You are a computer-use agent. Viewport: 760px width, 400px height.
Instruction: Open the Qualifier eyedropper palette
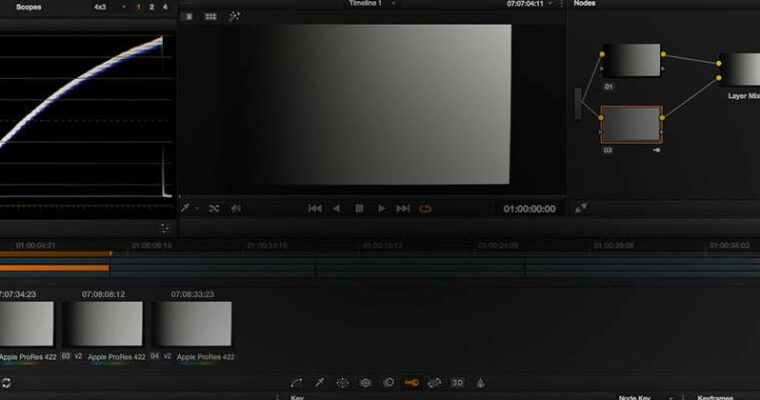pos(319,383)
